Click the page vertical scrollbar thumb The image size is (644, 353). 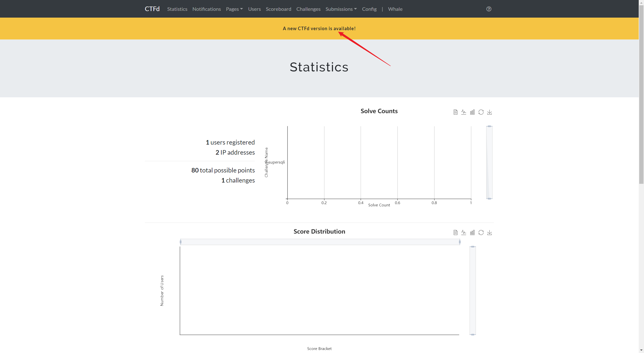[x=641, y=95]
